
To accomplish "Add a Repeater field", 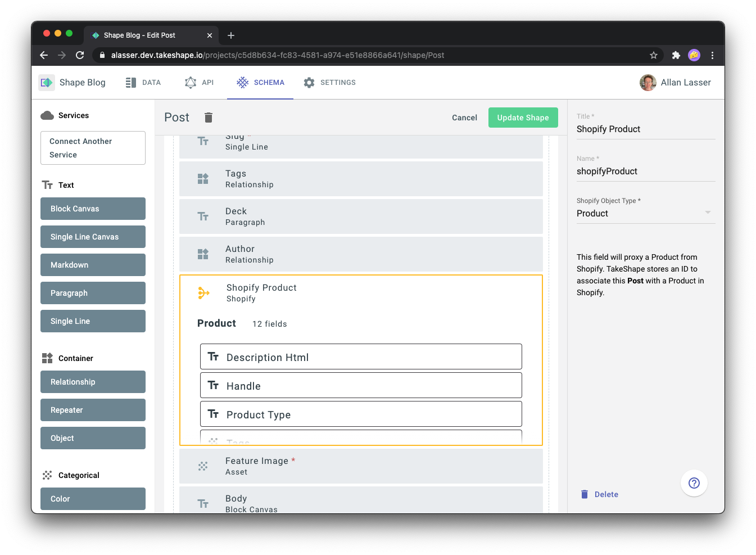I will pos(93,410).
